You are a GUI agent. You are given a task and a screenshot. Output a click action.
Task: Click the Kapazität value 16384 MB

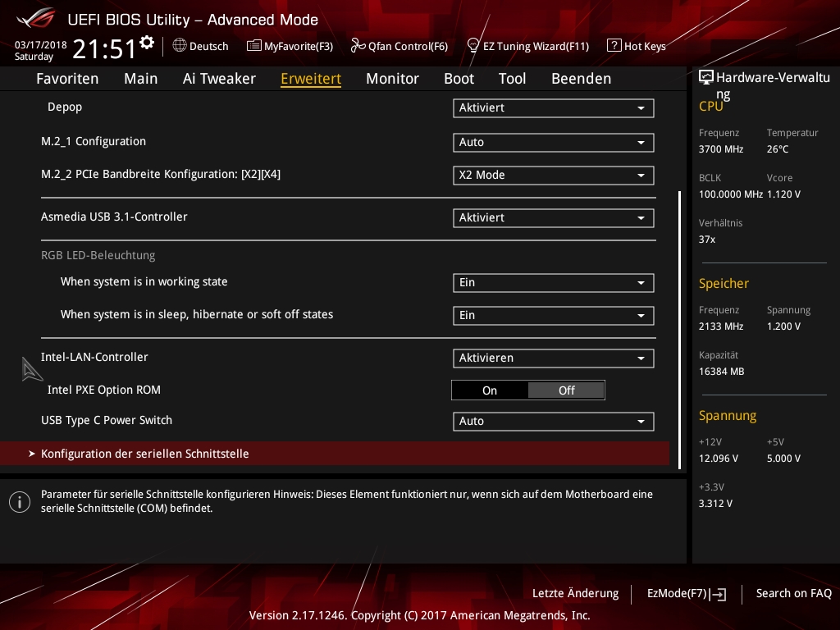tap(722, 372)
